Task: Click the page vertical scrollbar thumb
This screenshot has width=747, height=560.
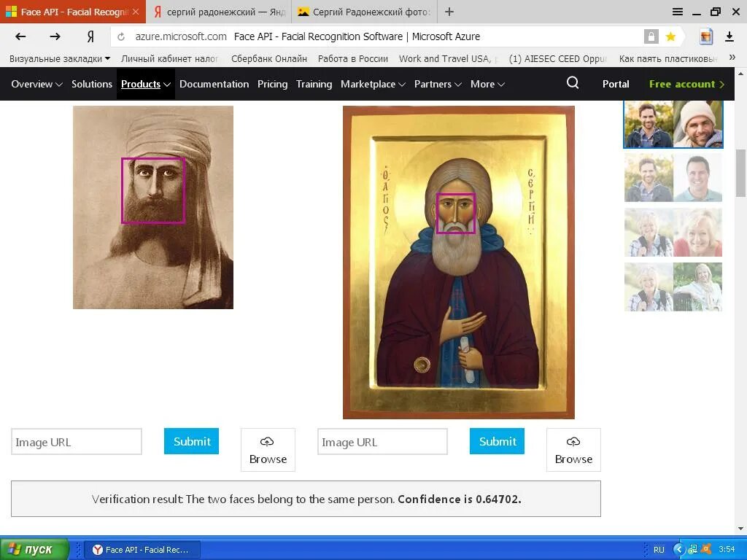Action: [740, 173]
